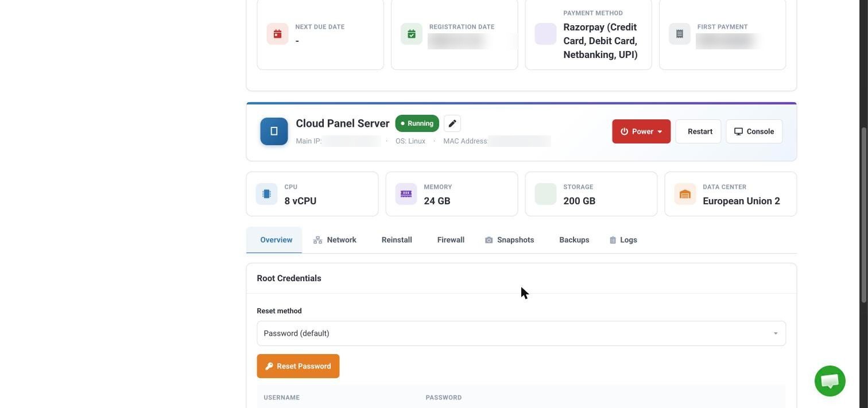868x408 pixels.
Task: Click the MAC Address label
Action: 466,141
